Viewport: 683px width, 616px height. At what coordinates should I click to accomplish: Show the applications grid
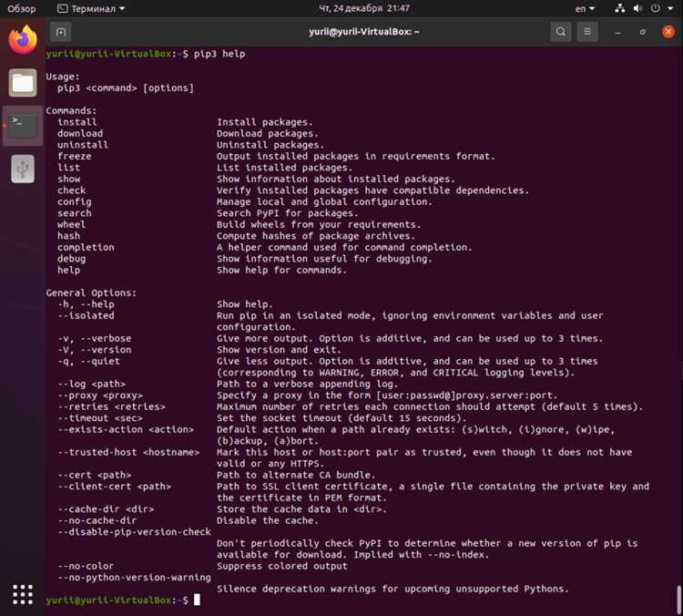[x=23, y=594]
